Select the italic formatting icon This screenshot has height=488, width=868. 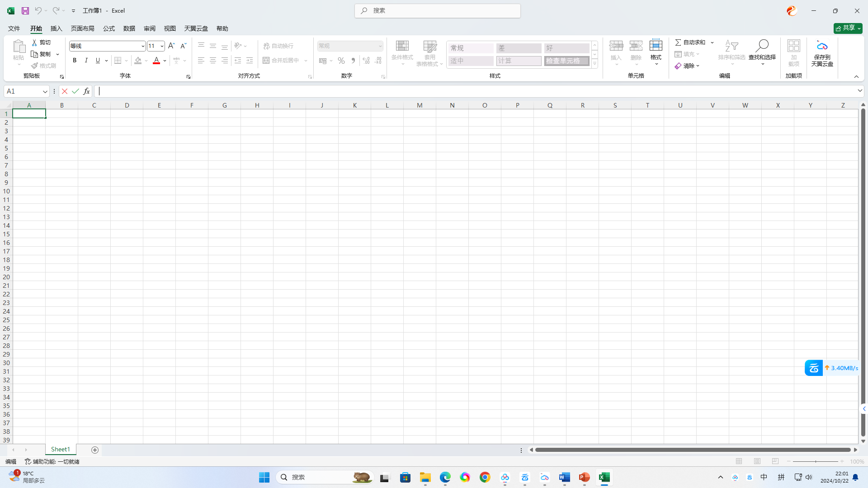[86, 60]
